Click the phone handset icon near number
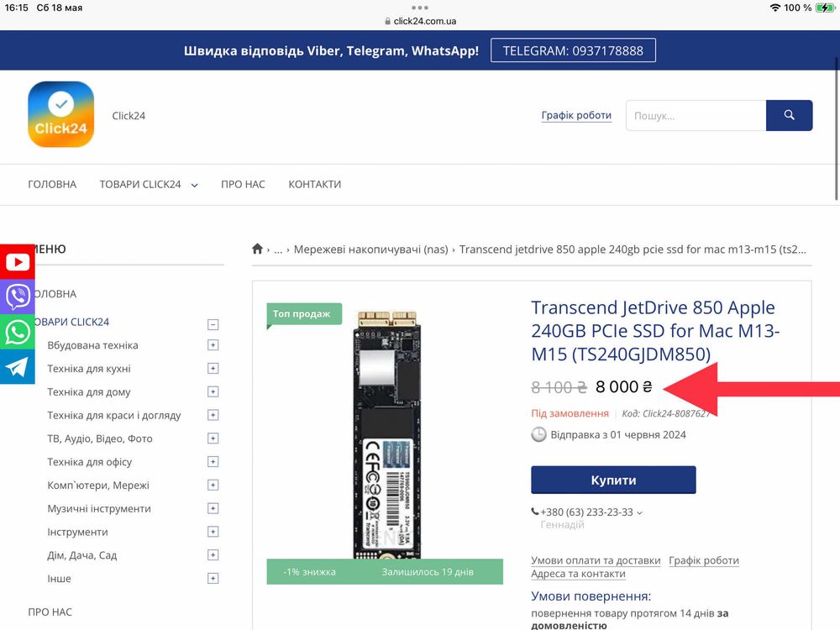Image resolution: width=840 pixels, height=630 pixels. [534, 512]
